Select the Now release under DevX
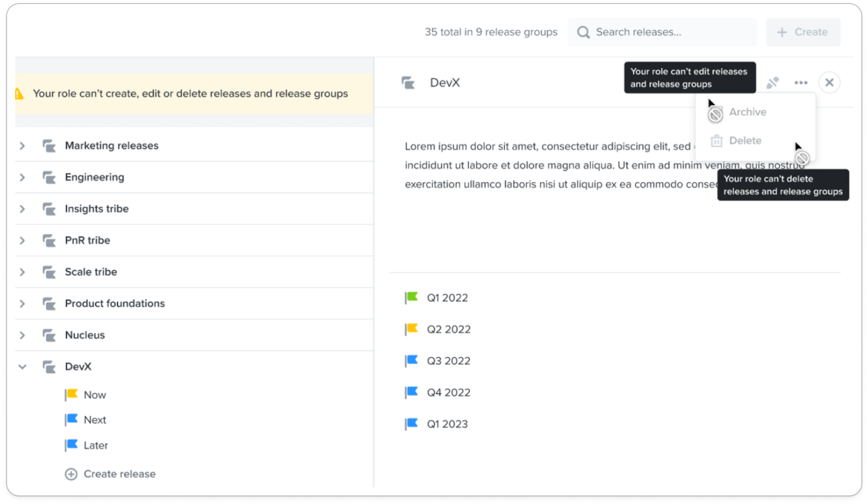 (x=95, y=395)
